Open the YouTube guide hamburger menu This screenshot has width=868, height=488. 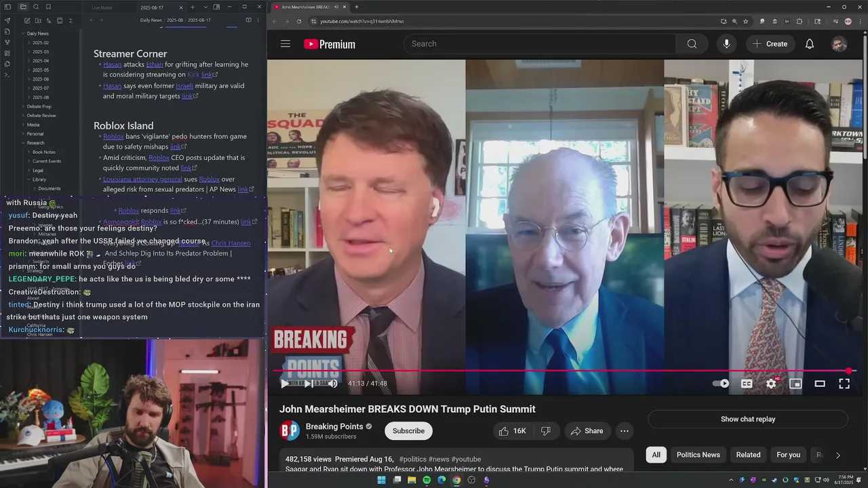(x=285, y=44)
